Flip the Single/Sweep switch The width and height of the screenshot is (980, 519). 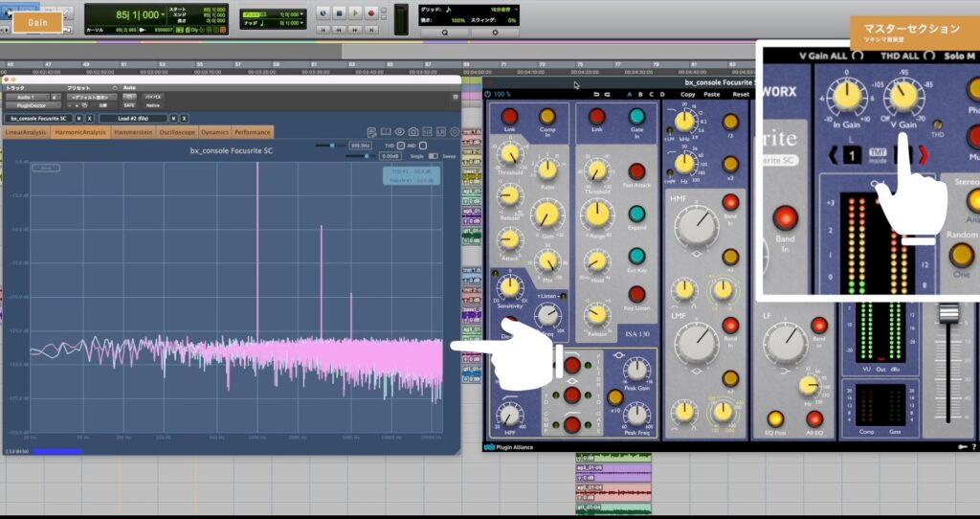434,156
